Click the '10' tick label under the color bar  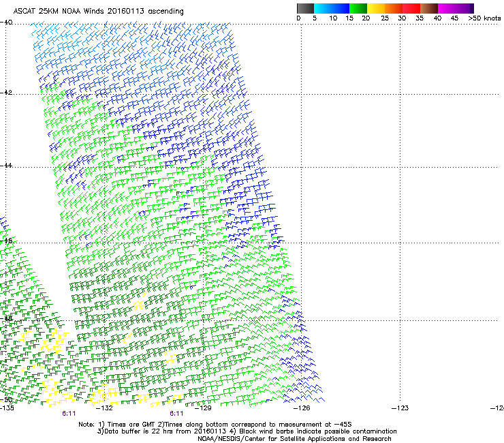333,18
